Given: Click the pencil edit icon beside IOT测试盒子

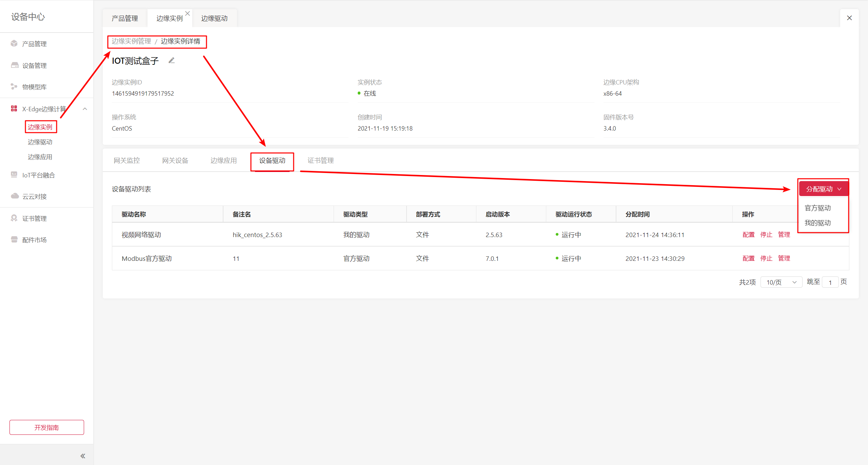Looking at the screenshot, I should pos(172,60).
